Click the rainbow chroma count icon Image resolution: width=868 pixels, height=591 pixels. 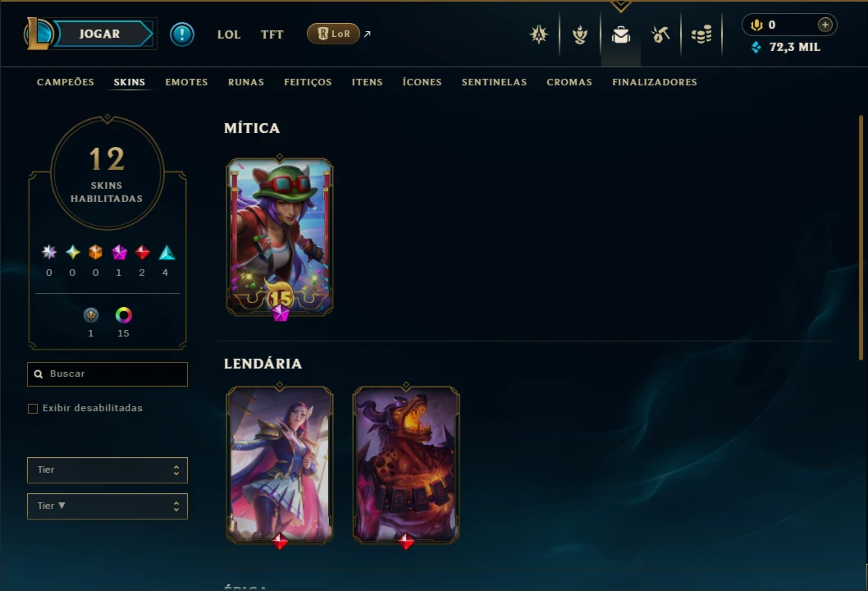point(123,315)
